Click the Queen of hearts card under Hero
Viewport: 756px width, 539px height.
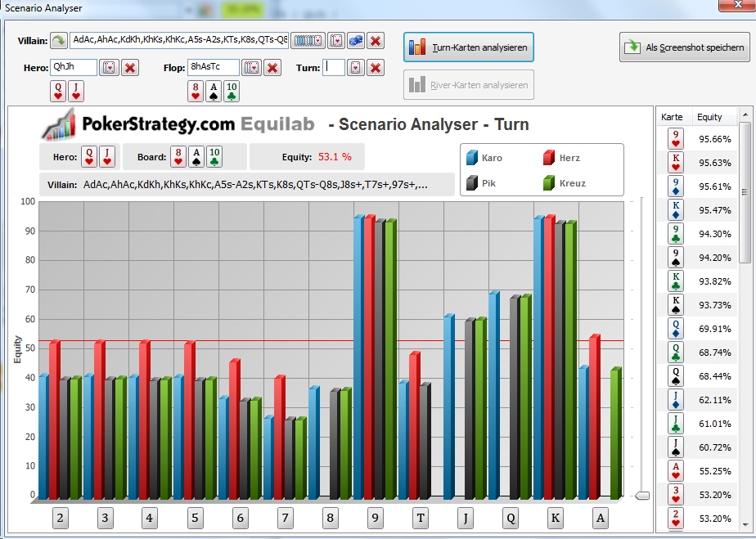click(58, 91)
